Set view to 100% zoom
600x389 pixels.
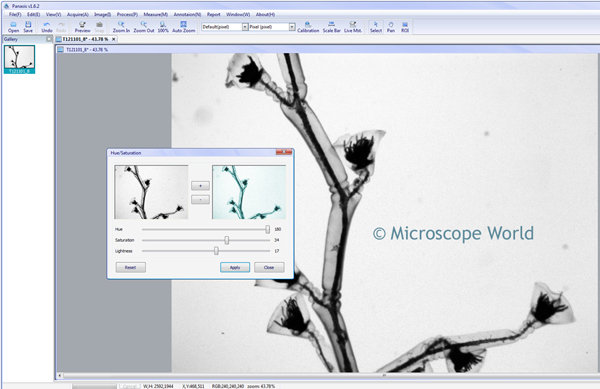coord(163,27)
